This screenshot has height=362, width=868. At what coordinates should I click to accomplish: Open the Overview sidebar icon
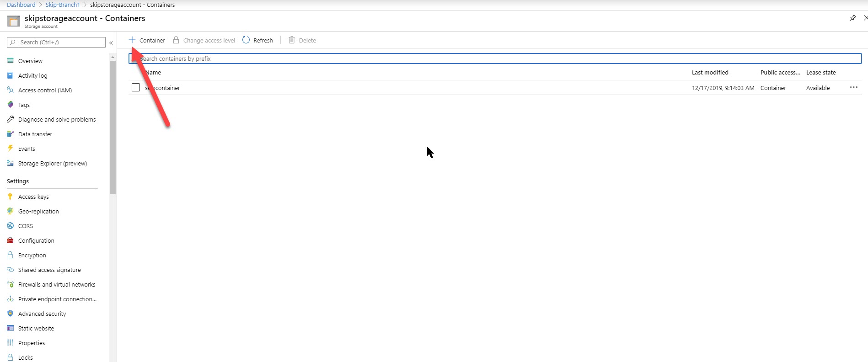pos(10,61)
